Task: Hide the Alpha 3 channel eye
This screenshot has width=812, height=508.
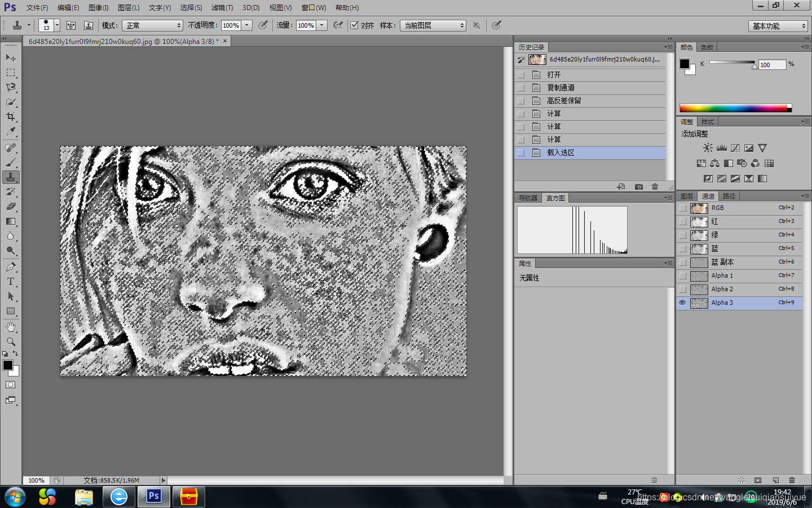Action: coord(682,303)
